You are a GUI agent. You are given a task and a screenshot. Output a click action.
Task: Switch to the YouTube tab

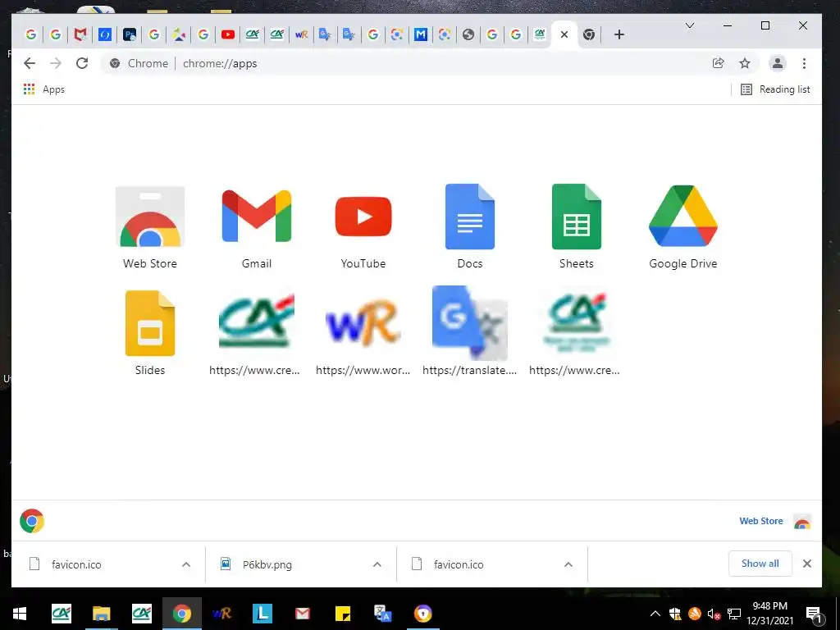click(228, 34)
